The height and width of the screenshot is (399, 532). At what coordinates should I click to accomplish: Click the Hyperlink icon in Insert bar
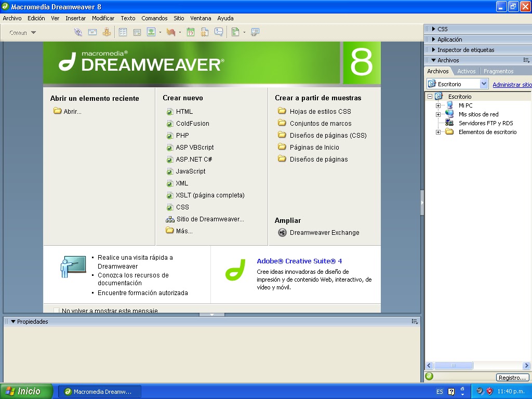78,32
